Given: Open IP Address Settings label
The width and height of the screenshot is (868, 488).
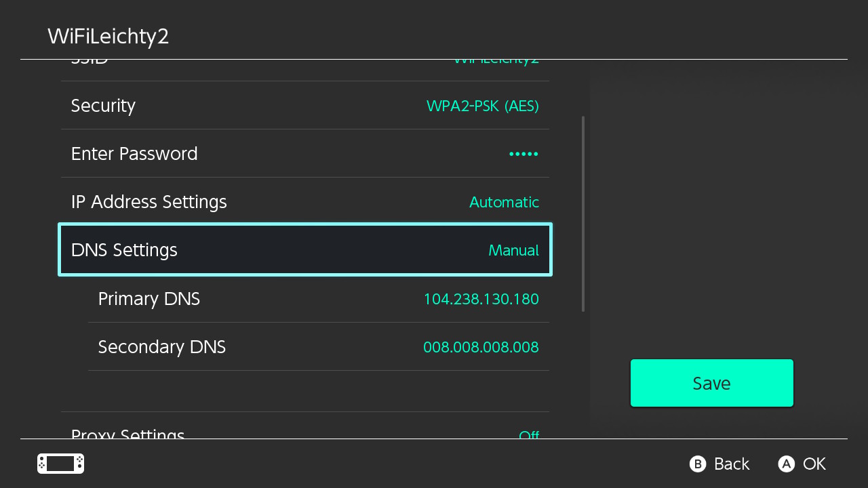Looking at the screenshot, I should tap(149, 202).
